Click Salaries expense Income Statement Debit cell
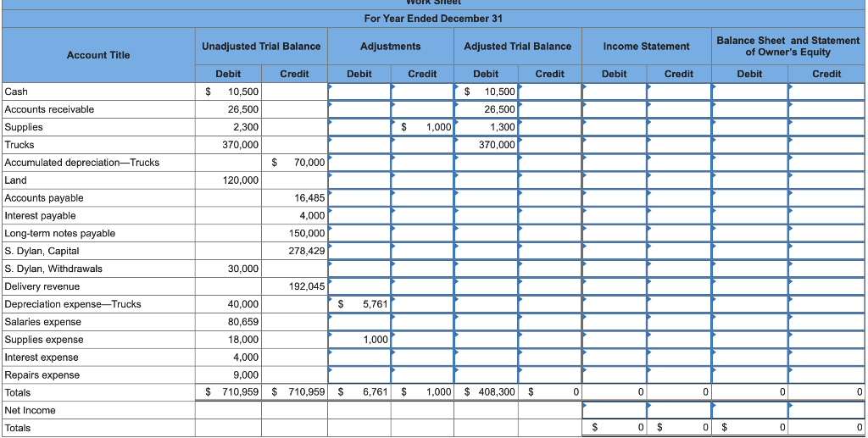Viewport: 868px width, 438px height. pos(614,322)
